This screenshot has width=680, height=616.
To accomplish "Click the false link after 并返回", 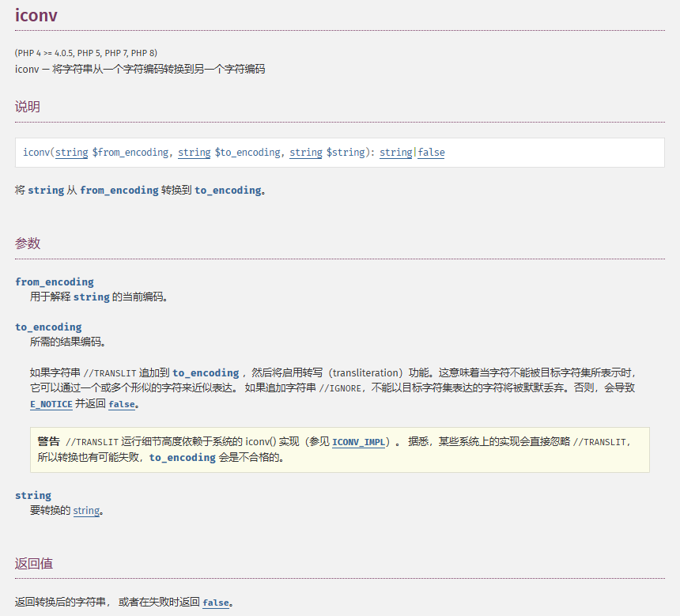I will (121, 404).
